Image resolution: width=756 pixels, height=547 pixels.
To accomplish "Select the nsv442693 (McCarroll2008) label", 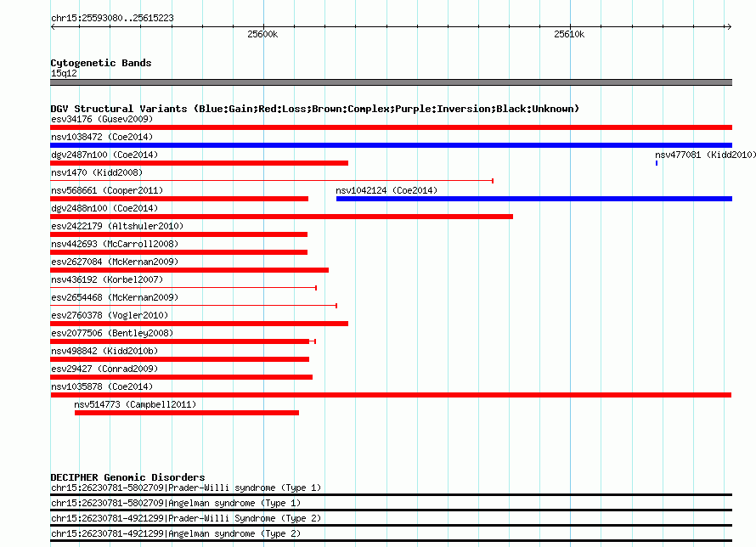I will [115, 244].
